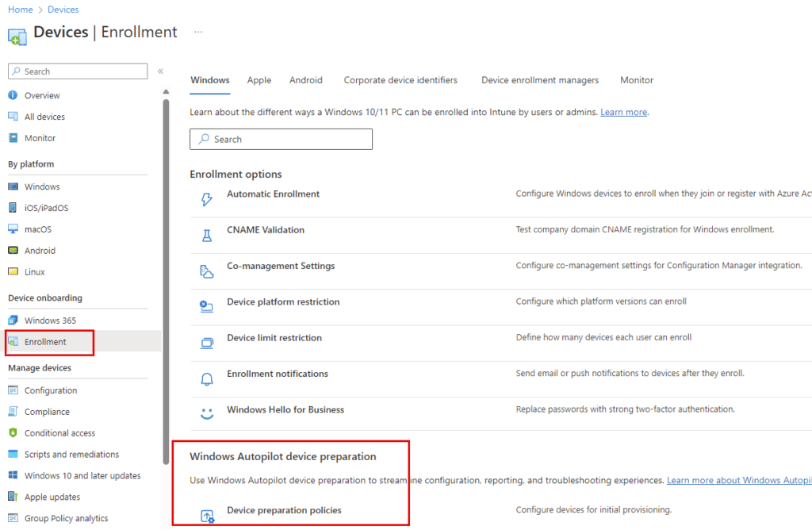
Task: Open the ellipsis menu beside Devices Enrollment title
Action: tap(197, 32)
